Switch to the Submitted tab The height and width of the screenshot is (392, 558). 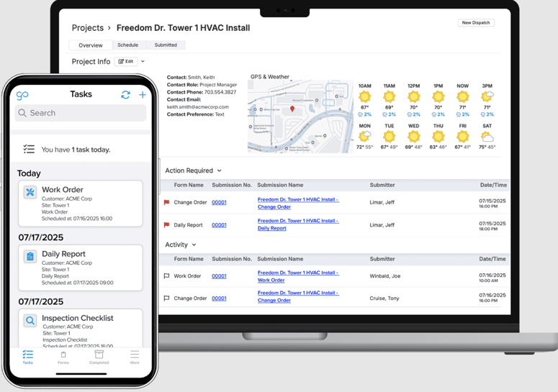[166, 45]
